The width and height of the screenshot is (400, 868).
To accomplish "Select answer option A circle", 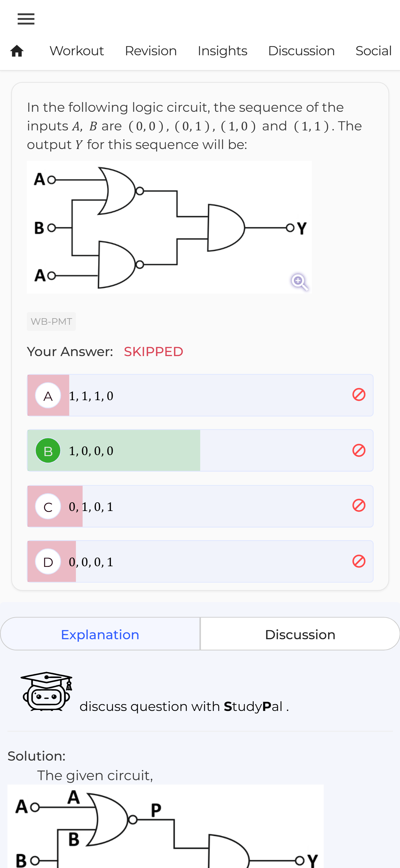I will tap(48, 396).
